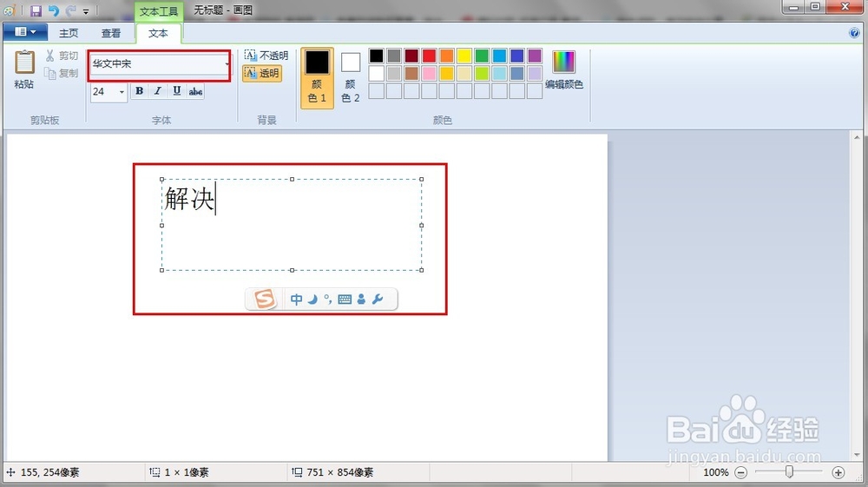The height and width of the screenshot is (487, 868).
Task: Select 透明 transparent background
Action: click(262, 73)
